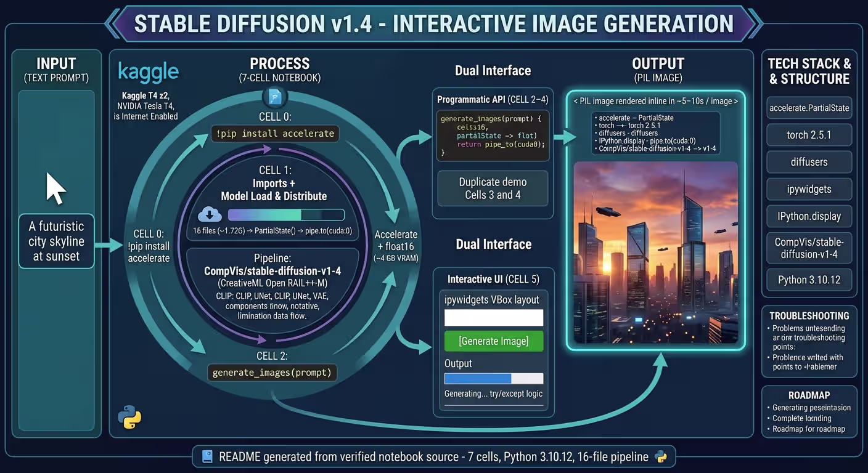Click the cloud download icon
Viewport: 868px width, 473px height.
click(210, 214)
